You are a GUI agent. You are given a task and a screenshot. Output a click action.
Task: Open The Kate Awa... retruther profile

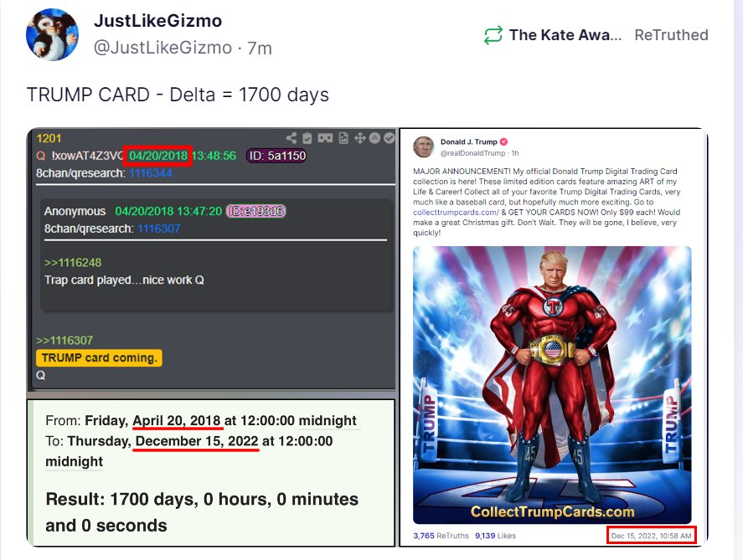(x=565, y=35)
